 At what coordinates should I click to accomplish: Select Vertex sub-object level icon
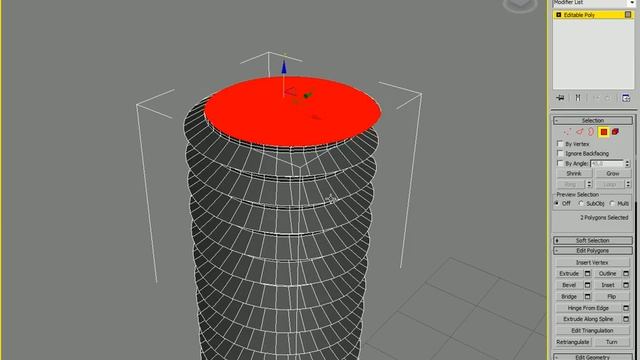coord(567,132)
